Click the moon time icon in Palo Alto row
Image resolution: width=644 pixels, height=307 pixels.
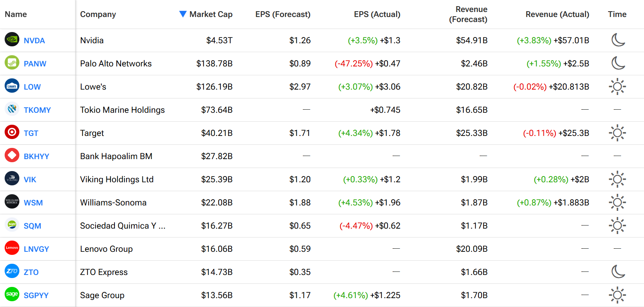coord(618,63)
